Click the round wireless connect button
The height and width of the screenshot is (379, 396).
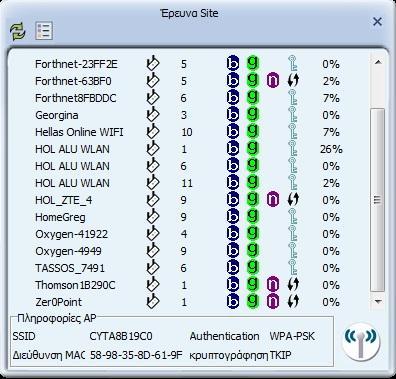[x=361, y=343]
